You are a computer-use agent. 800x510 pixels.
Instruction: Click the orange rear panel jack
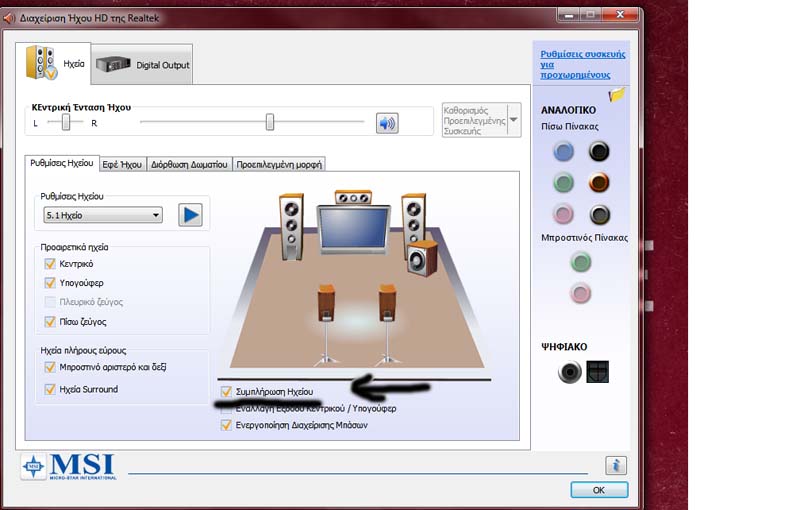(599, 182)
